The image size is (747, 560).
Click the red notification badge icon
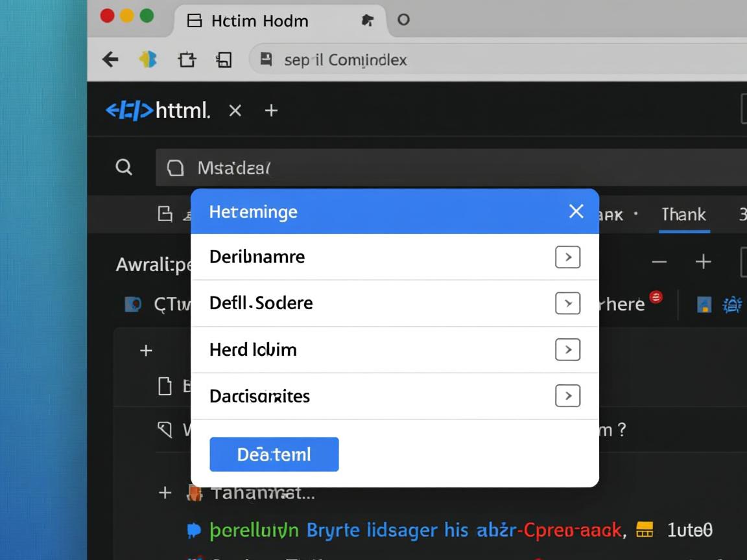[656, 297]
